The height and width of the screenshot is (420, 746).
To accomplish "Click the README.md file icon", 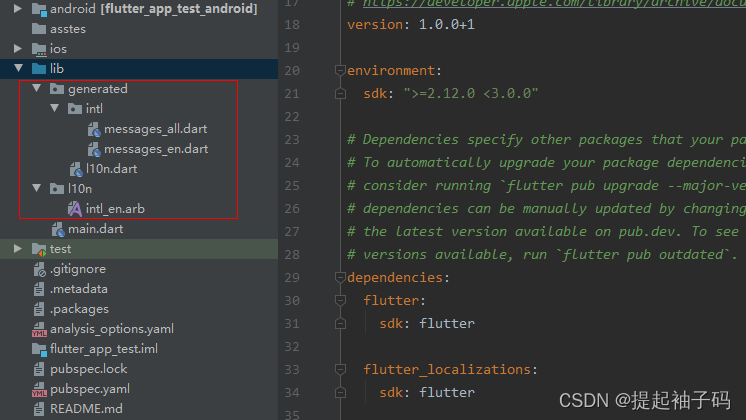I will point(39,409).
